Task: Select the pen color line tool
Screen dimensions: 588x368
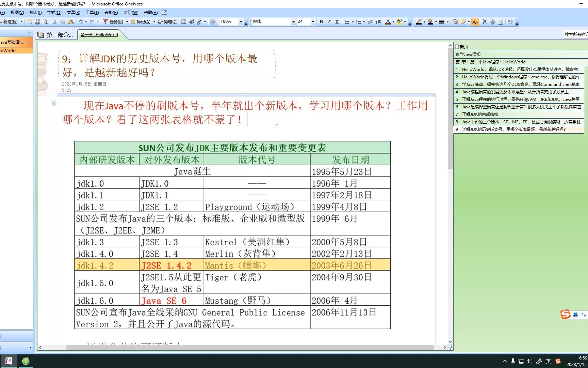Action: point(419,22)
